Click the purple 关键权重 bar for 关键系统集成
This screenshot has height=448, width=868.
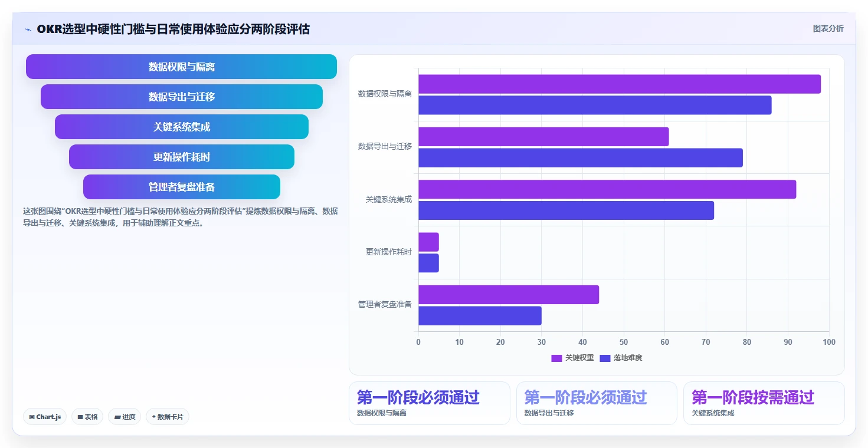[607, 189]
